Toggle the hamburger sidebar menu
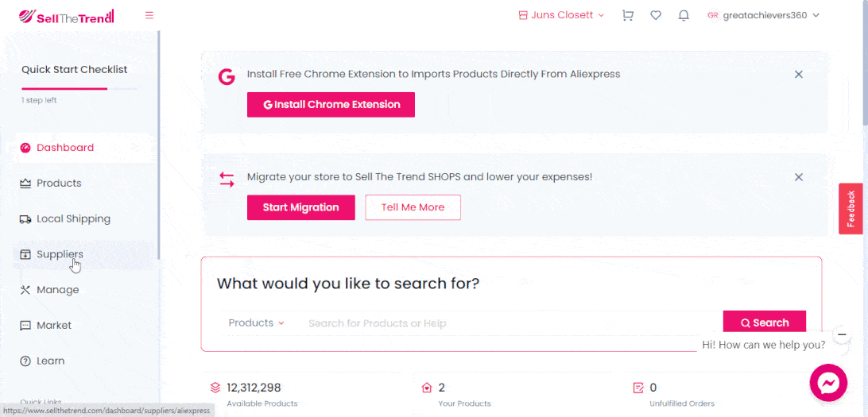 (149, 15)
